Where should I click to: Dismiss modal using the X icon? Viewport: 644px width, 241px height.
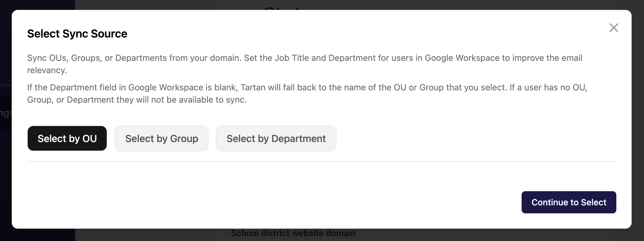(x=614, y=28)
